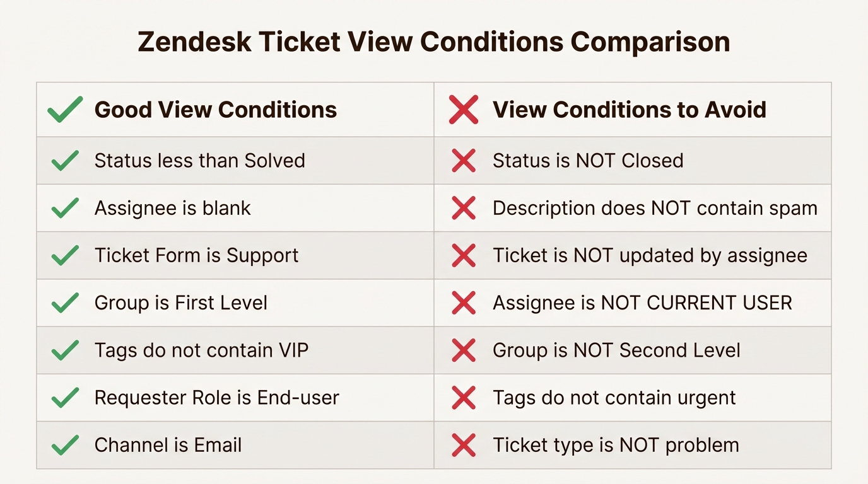Click large red X in View Conditions to Avoid header

click(464, 110)
